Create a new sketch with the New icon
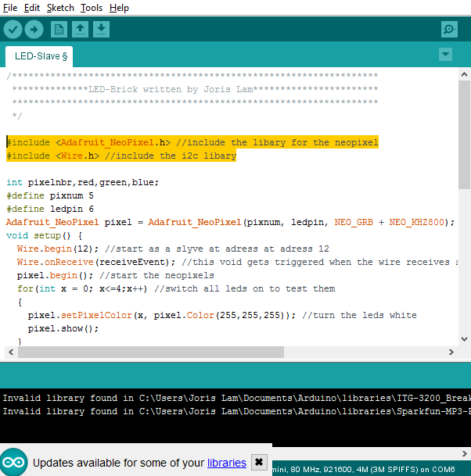Screen dimensions: 471x476 click(59, 30)
